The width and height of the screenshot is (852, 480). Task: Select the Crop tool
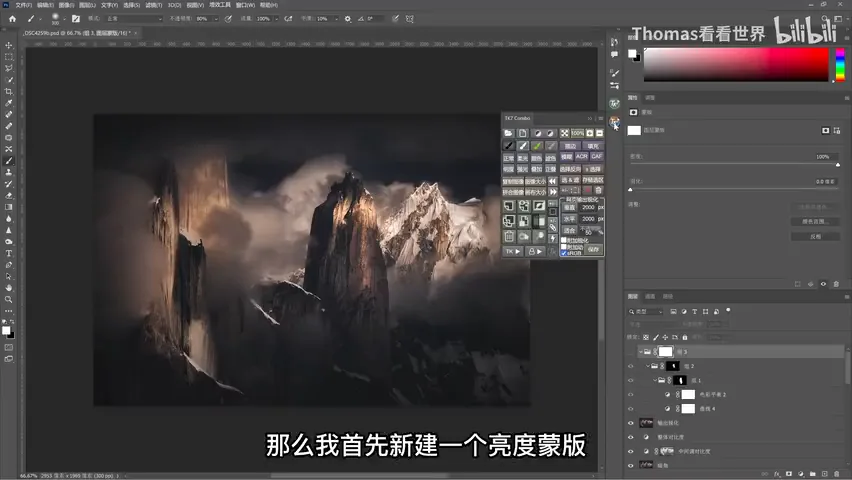[x=9, y=91]
